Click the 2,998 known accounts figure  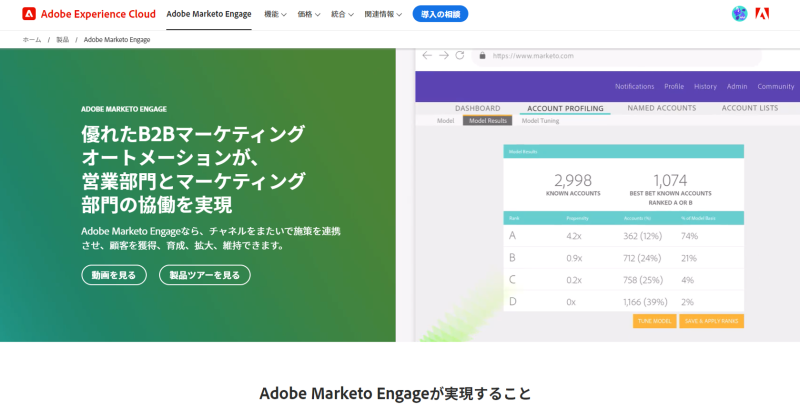coord(573,180)
